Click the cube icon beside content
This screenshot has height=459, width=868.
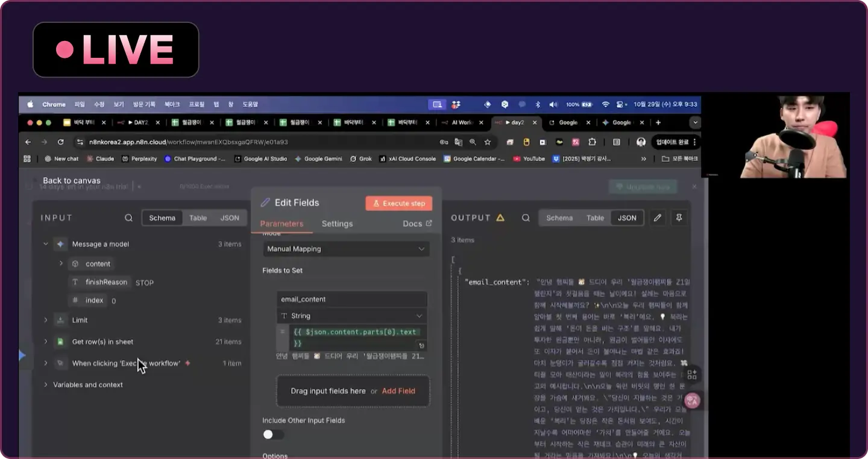[x=75, y=264]
